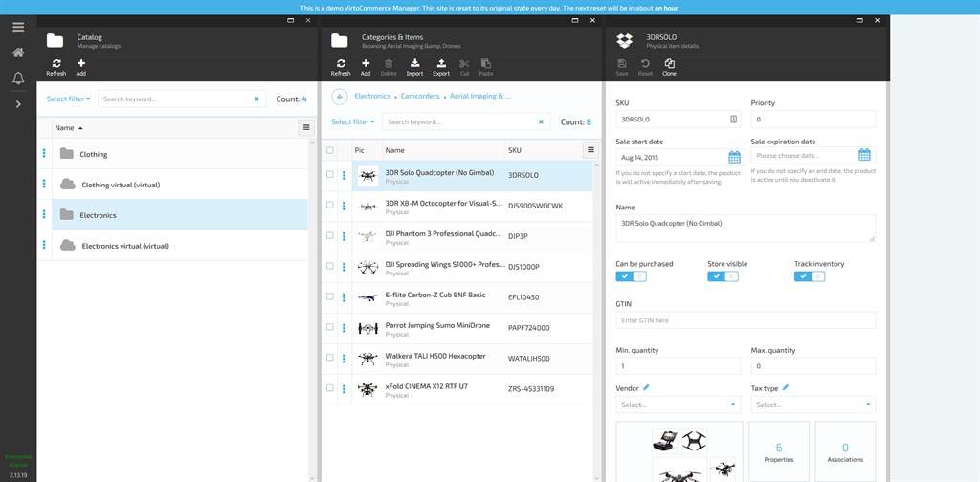Refresh the Catalog blade

56,68
